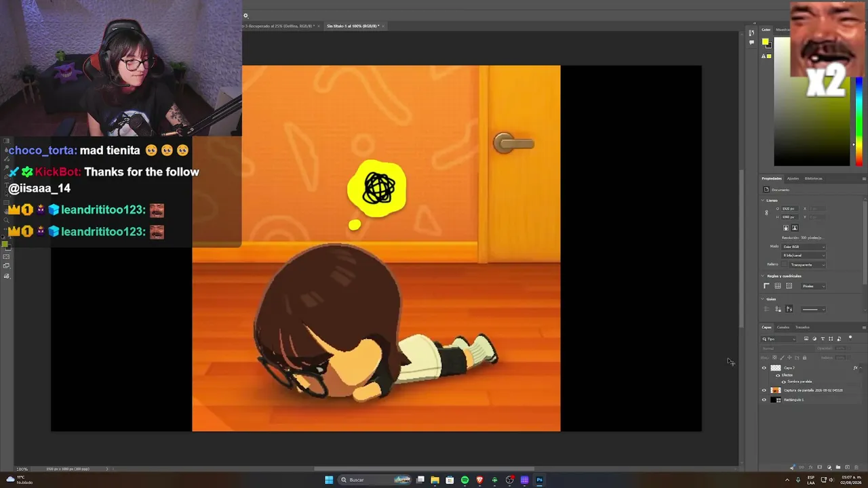Create a new layer group
Viewport: 868px width, 488px height.
point(838,467)
